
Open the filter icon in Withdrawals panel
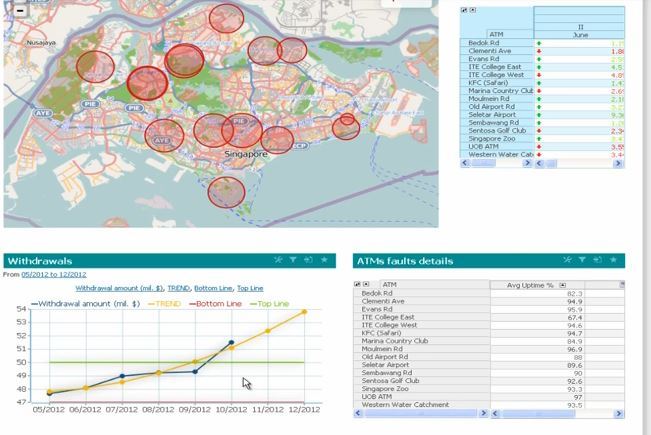[x=293, y=260]
